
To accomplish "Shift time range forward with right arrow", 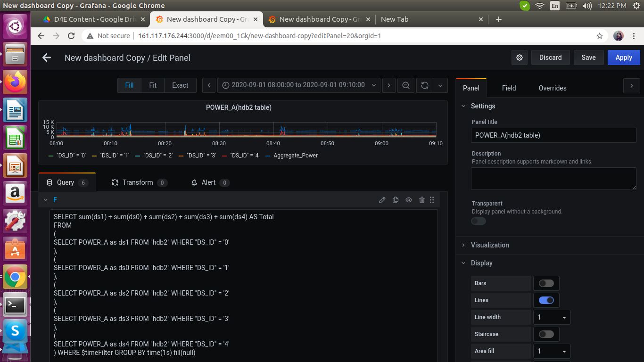I will click(388, 85).
